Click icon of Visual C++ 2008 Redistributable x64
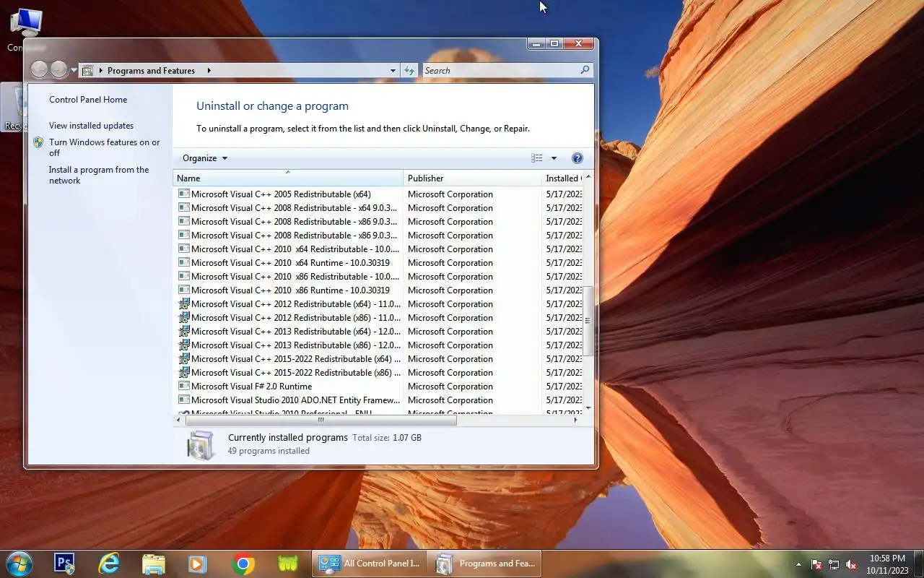This screenshot has width=924, height=578. click(x=183, y=207)
